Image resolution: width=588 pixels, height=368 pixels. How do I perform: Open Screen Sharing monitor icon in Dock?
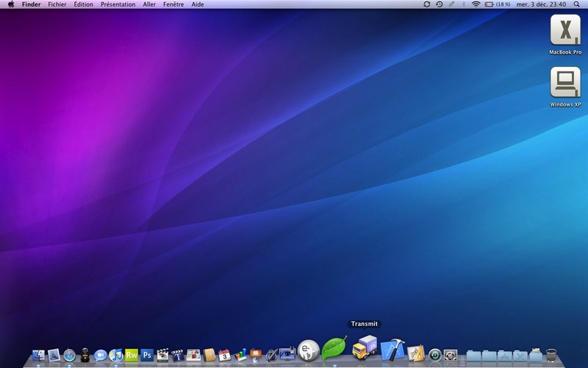pos(287,354)
